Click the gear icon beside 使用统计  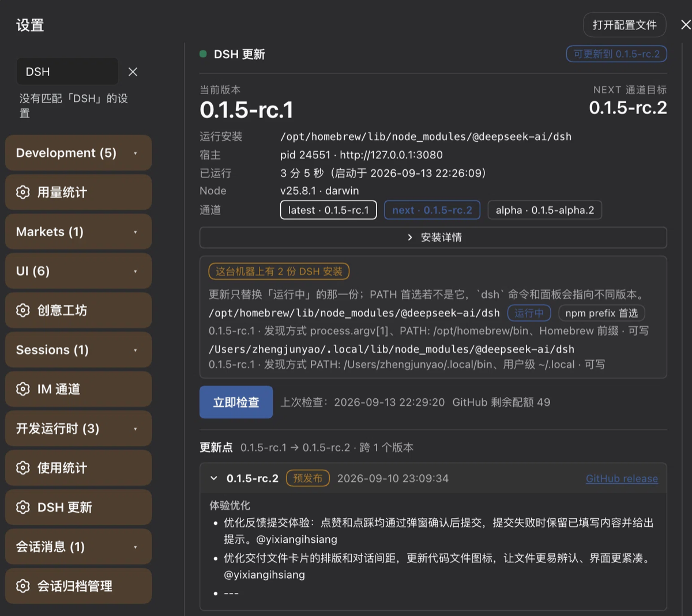(22, 468)
